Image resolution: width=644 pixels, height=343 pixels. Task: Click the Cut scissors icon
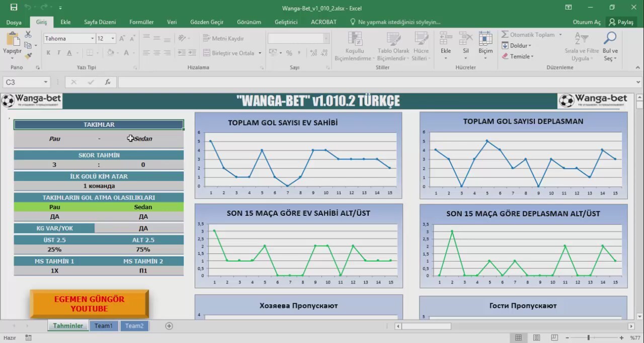(x=28, y=34)
